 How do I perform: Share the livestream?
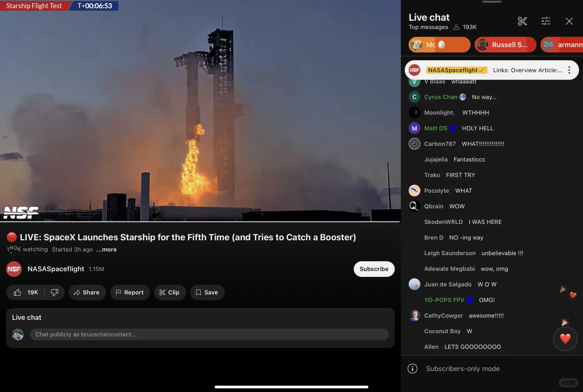point(87,293)
